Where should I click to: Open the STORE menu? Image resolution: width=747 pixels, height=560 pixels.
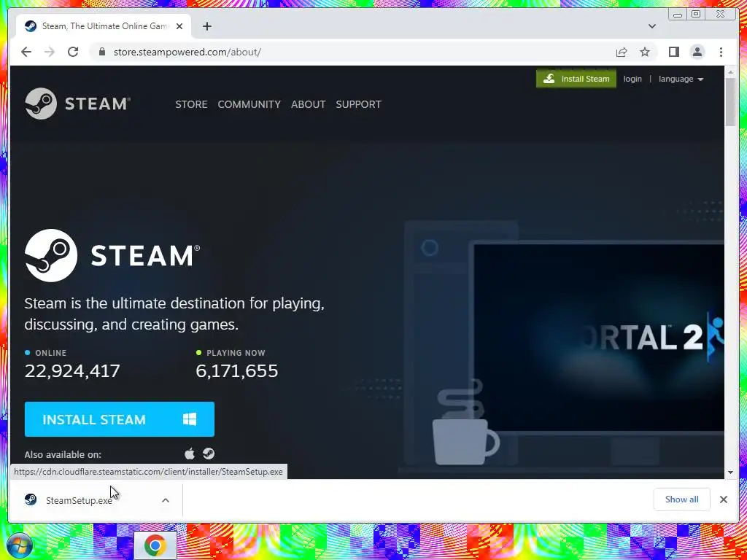(x=191, y=104)
